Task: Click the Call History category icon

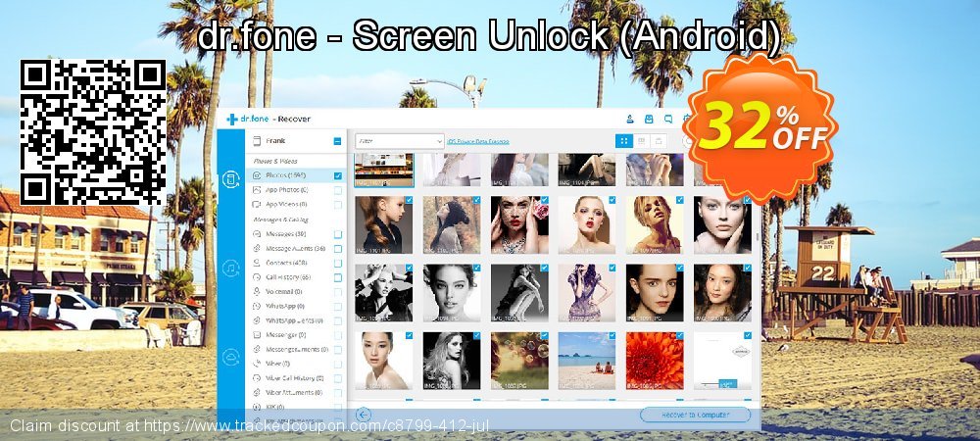Action: click(x=256, y=277)
